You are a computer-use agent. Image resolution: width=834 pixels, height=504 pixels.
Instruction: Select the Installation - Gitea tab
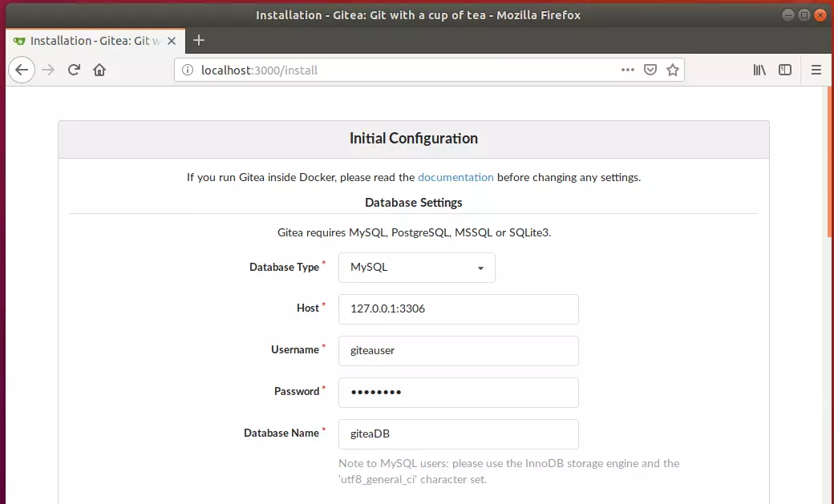tap(95, 41)
